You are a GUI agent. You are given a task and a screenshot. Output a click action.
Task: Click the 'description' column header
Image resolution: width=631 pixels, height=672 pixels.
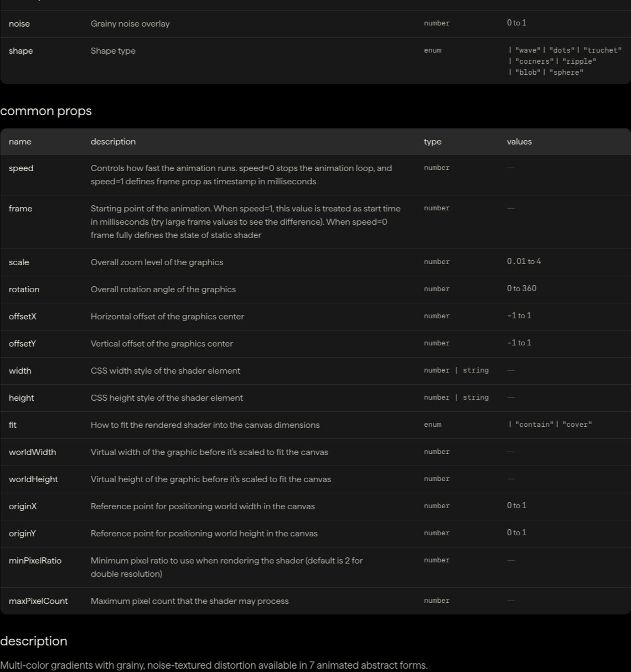click(113, 142)
